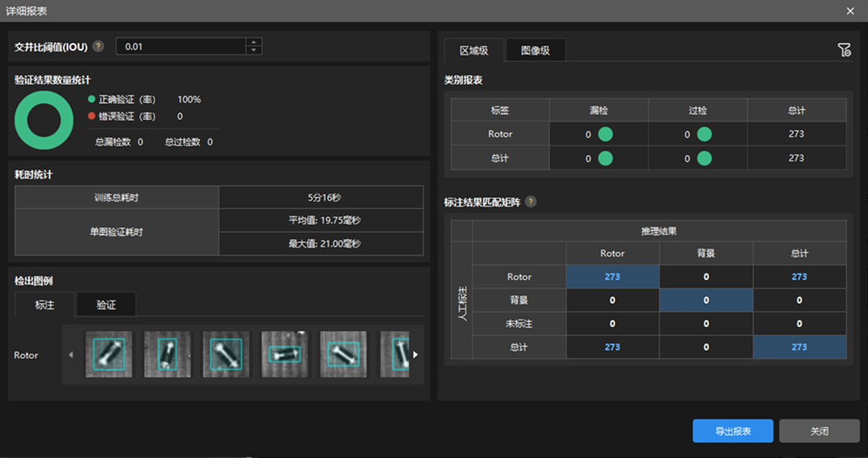
Task: Click the 训练总耗时 cell
Action: [x=117, y=197]
